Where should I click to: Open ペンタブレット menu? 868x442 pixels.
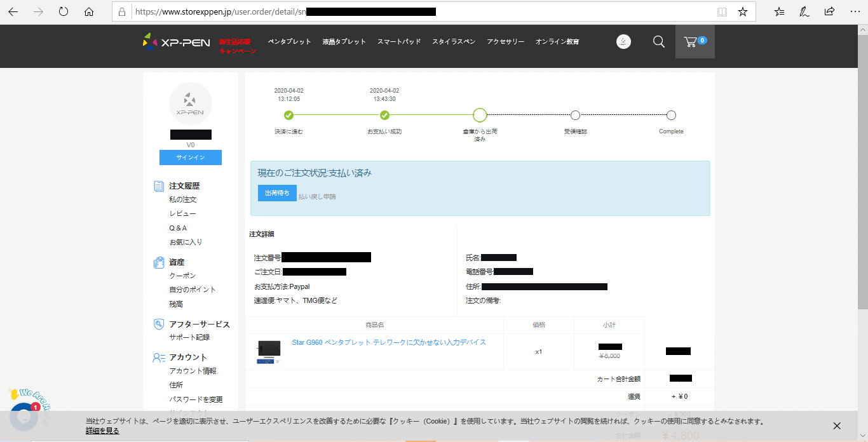click(290, 41)
